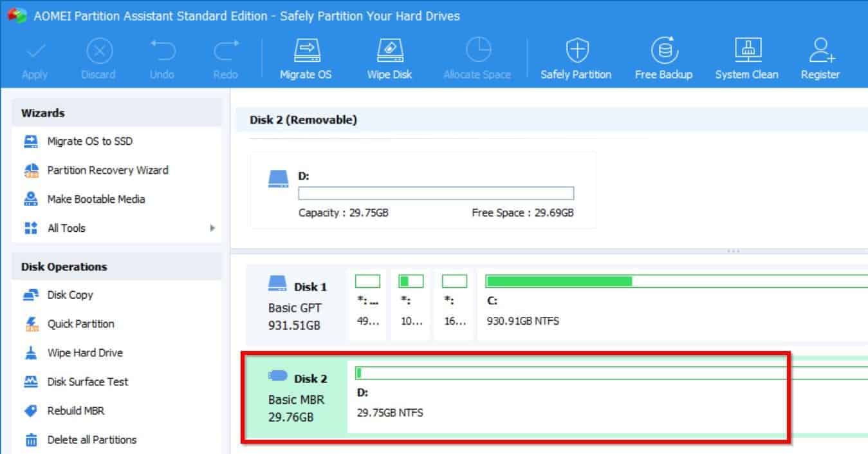Select the first small partition on Disk 1
Screen dimensions: 868x454
pyautogui.click(x=367, y=305)
